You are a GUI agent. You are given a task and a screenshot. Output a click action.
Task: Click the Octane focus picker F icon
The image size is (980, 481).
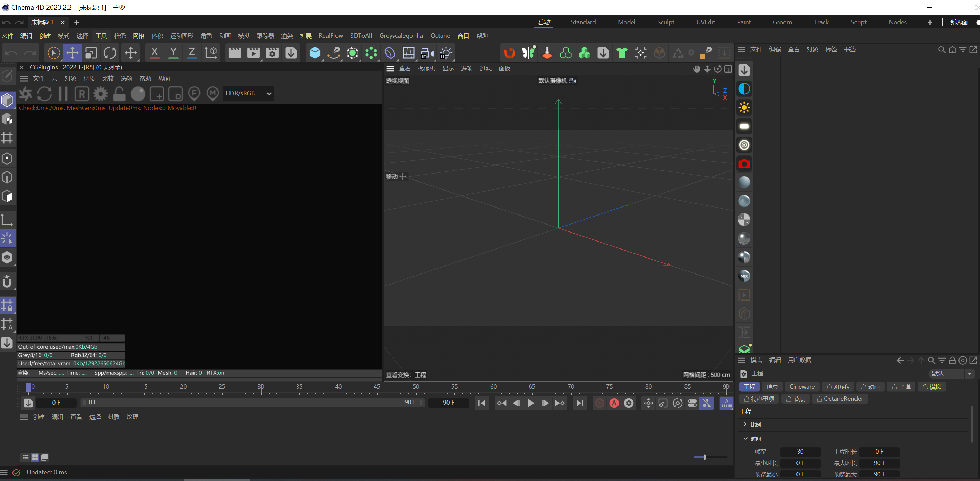pos(194,94)
